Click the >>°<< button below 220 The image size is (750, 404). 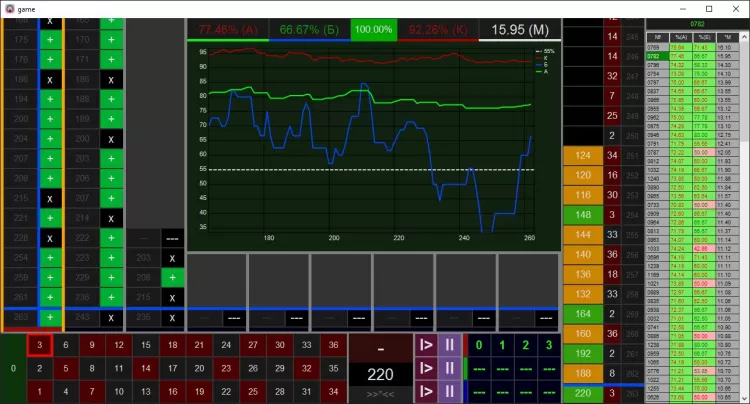379,395
